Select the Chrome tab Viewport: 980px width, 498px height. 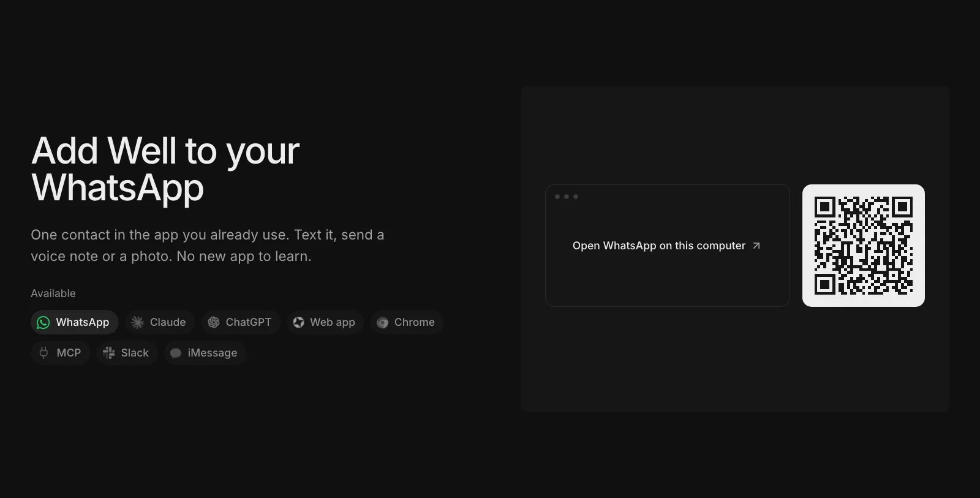(407, 322)
